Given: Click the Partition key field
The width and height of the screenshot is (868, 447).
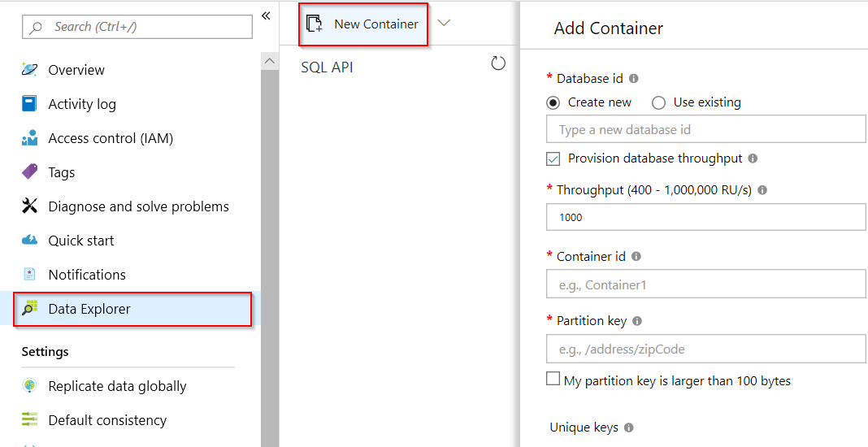Looking at the screenshot, I should point(705,349).
